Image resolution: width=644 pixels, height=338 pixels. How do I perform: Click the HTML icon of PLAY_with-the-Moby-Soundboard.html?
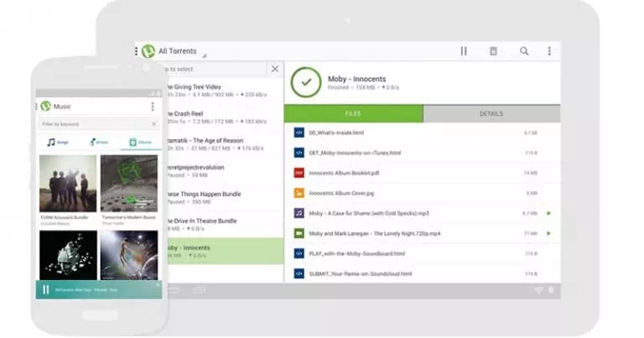pos(299,253)
